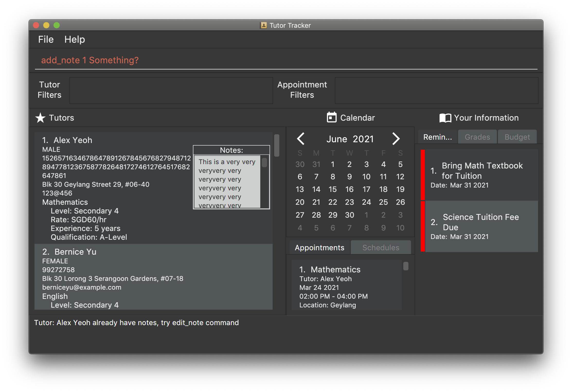
Task: Advance to next month with right arrow
Action: point(396,139)
